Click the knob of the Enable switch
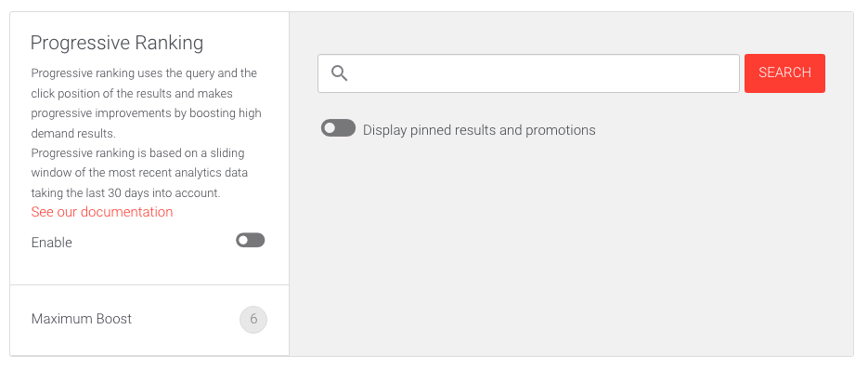 pos(243,241)
